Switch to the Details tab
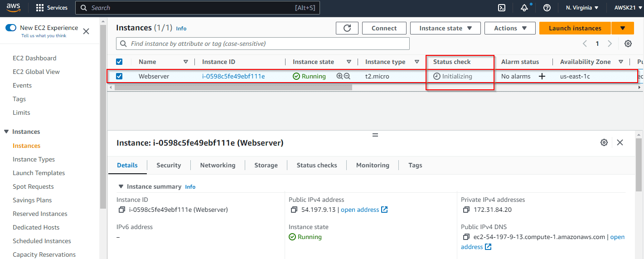The height and width of the screenshot is (259, 644). pos(127,165)
